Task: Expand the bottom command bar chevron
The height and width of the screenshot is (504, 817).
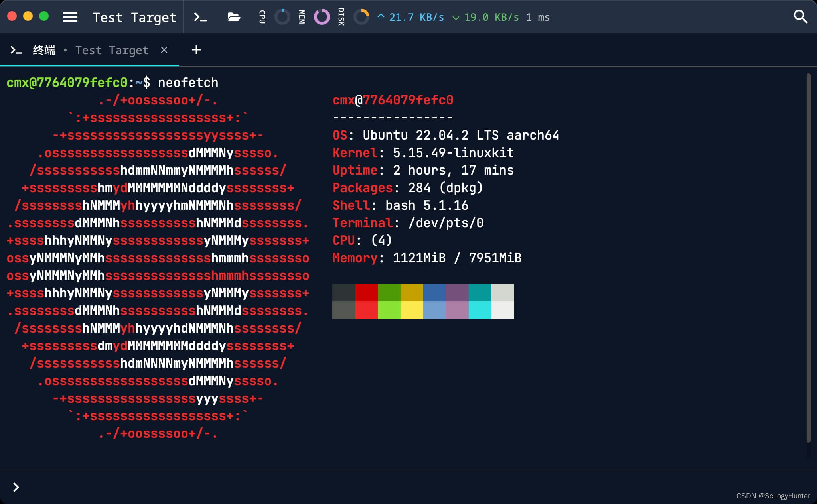Action: (x=16, y=487)
